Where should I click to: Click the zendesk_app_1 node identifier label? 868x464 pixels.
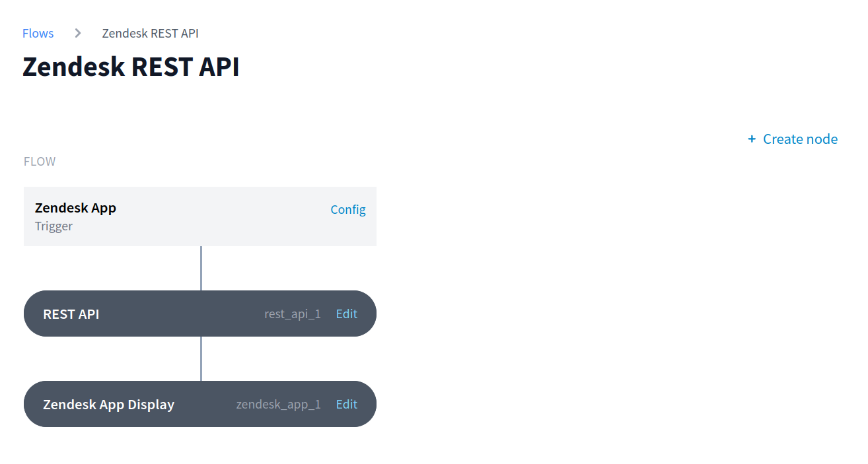pyautogui.click(x=278, y=404)
